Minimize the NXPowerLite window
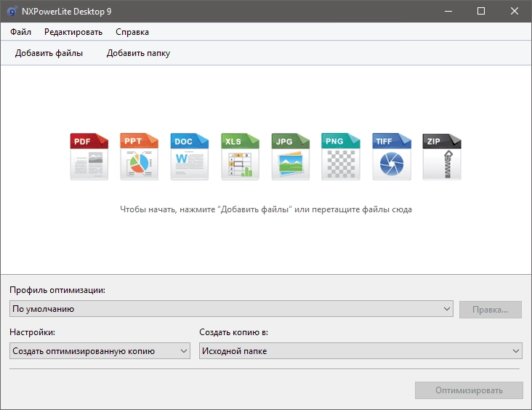 (x=448, y=11)
